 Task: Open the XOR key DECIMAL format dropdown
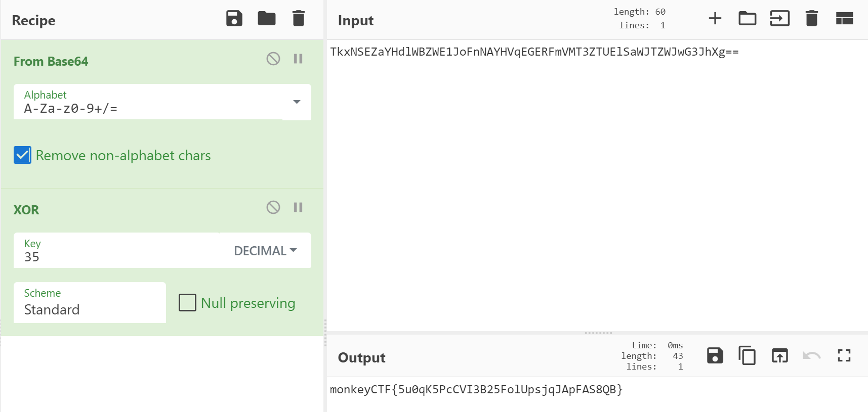pos(265,251)
